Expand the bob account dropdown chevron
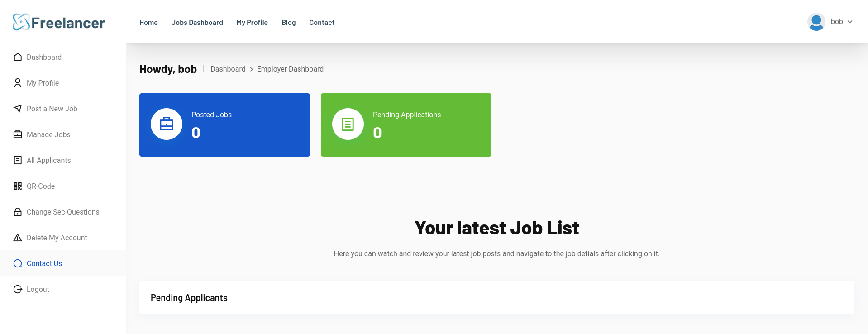The height and width of the screenshot is (334, 868). coord(850,22)
